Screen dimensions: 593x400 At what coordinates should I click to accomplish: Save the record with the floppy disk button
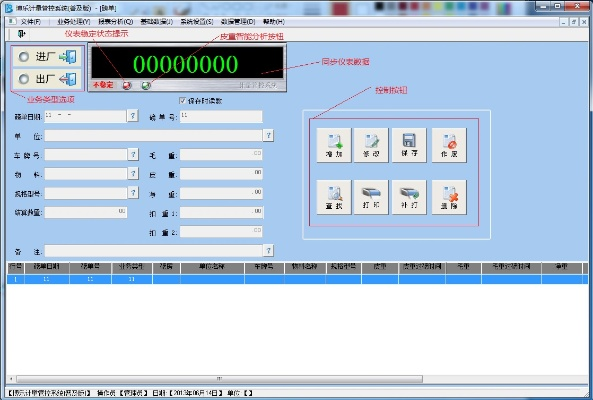409,145
